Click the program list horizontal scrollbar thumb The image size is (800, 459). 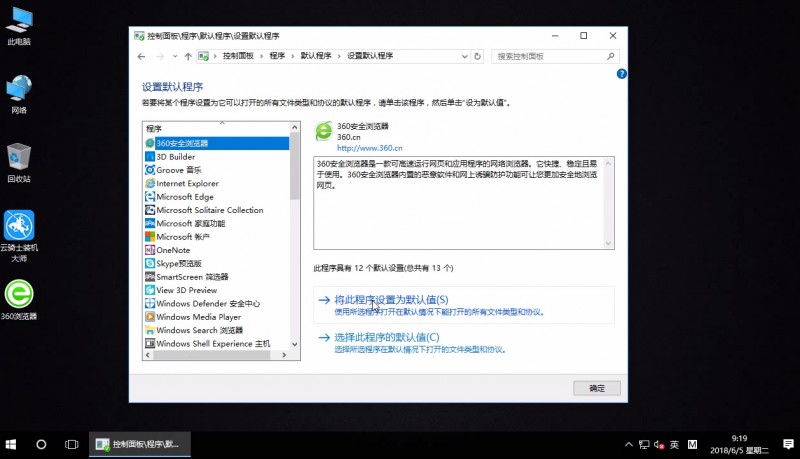pos(211,355)
